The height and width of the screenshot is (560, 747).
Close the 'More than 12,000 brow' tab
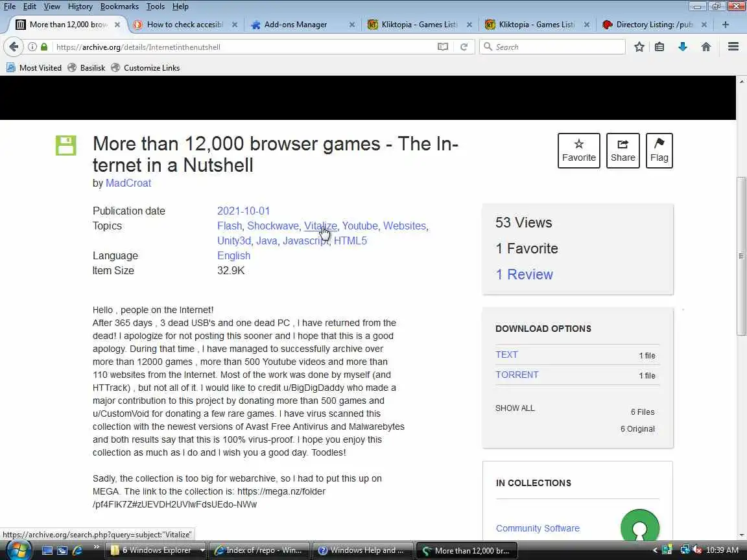pyautogui.click(x=117, y=25)
